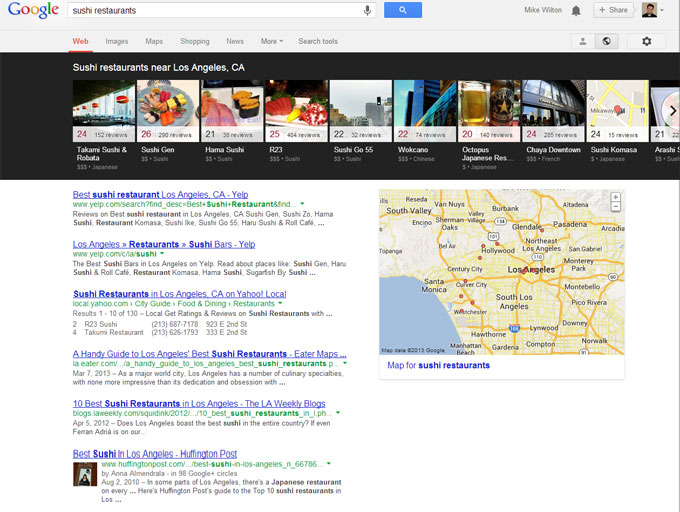
Task: Expand options arrow for first Yelp result
Action: tap(302, 204)
